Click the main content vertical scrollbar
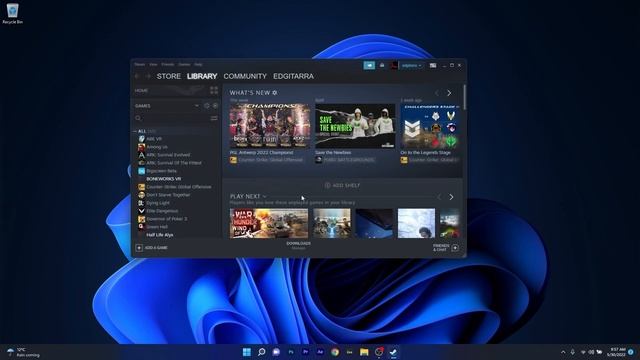 (464, 98)
